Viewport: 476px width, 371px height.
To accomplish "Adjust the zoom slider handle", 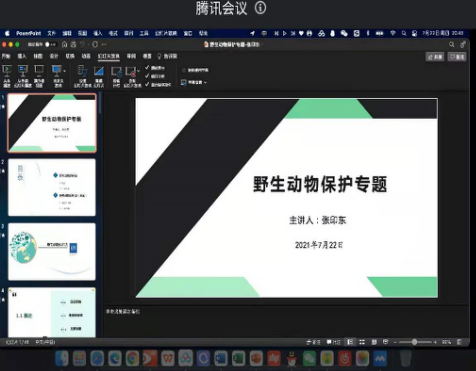I will (414, 342).
